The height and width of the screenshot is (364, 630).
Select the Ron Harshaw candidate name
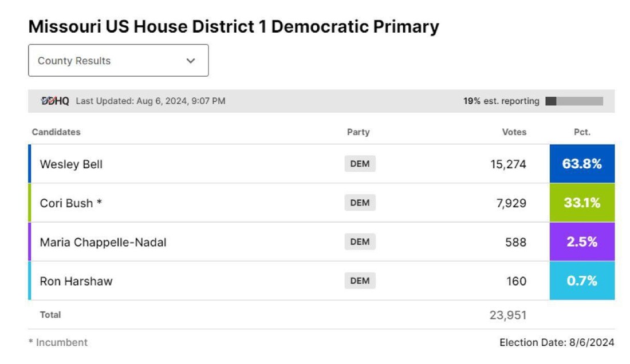click(76, 281)
